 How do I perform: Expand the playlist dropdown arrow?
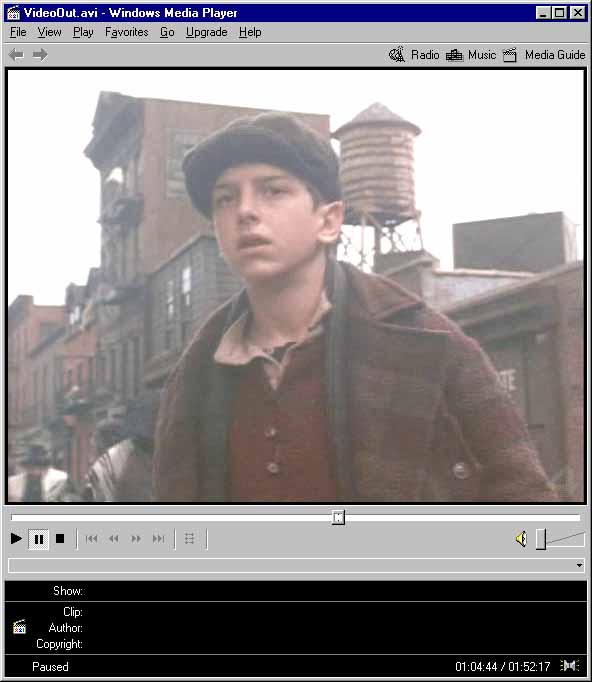tap(579, 565)
